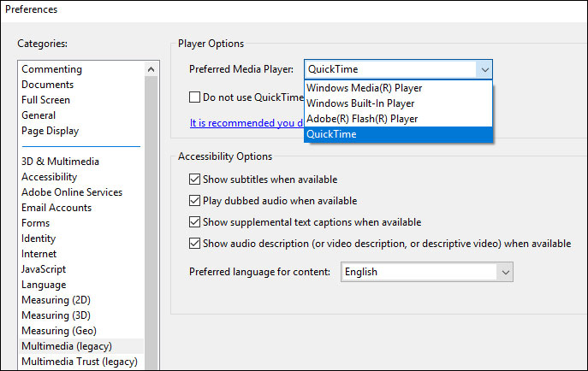
Task: Select the Page Display category
Action: pyautogui.click(x=50, y=131)
